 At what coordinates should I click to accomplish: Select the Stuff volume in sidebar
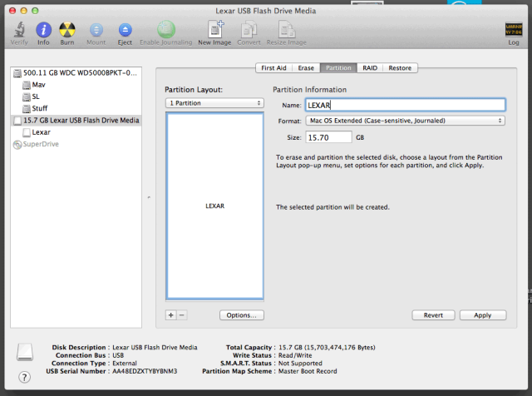click(76, 109)
